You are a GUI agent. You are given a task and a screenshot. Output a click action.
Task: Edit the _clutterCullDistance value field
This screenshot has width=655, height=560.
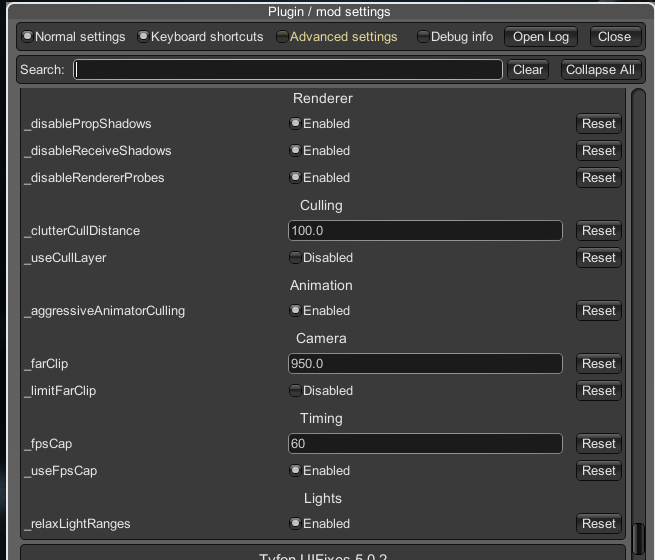tap(425, 231)
